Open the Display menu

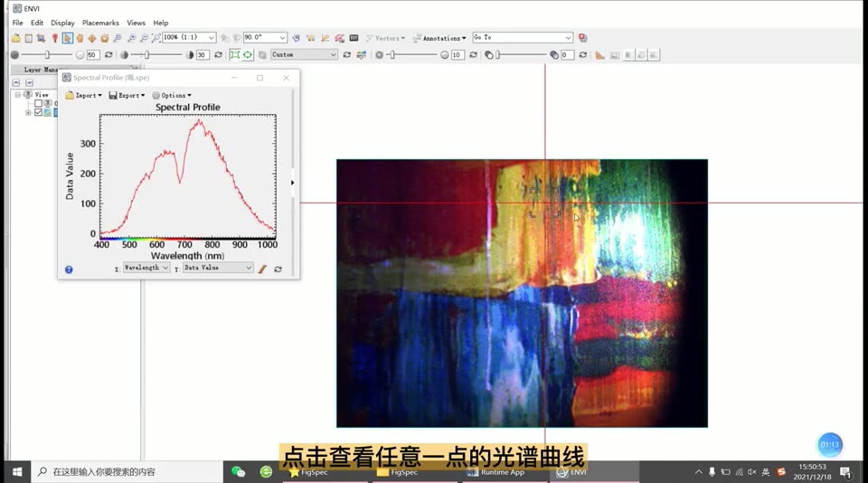(62, 23)
